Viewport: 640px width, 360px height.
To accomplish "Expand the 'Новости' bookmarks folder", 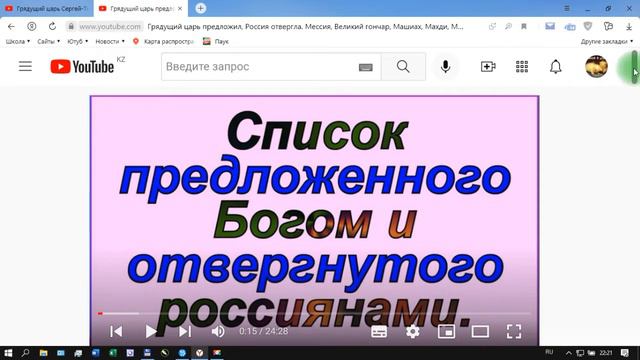I will (x=110, y=41).
